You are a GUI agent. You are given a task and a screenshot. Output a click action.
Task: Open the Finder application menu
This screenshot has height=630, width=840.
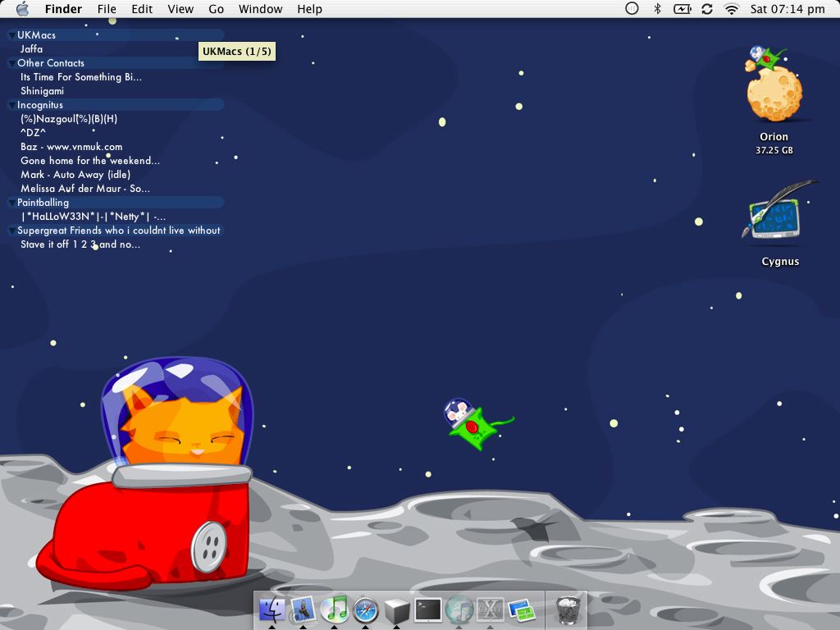(x=63, y=8)
